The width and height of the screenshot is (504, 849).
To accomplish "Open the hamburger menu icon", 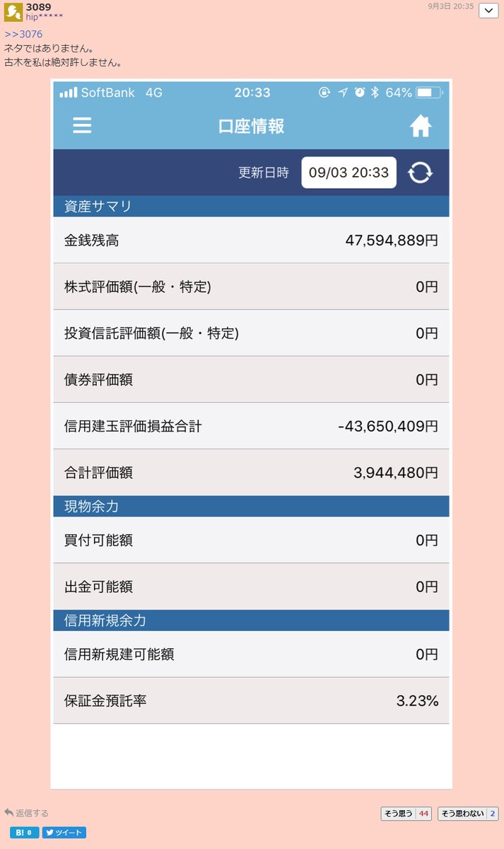I will point(82,126).
